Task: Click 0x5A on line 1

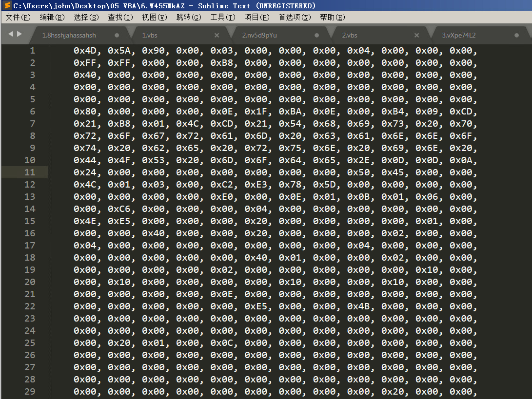Action: coord(119,51)
